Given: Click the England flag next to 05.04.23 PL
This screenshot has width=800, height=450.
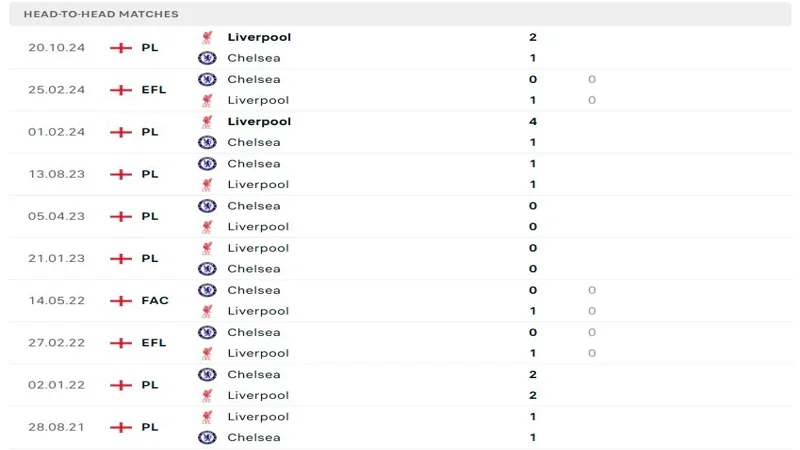Looking at the screenshot, I should coord(121,216).
